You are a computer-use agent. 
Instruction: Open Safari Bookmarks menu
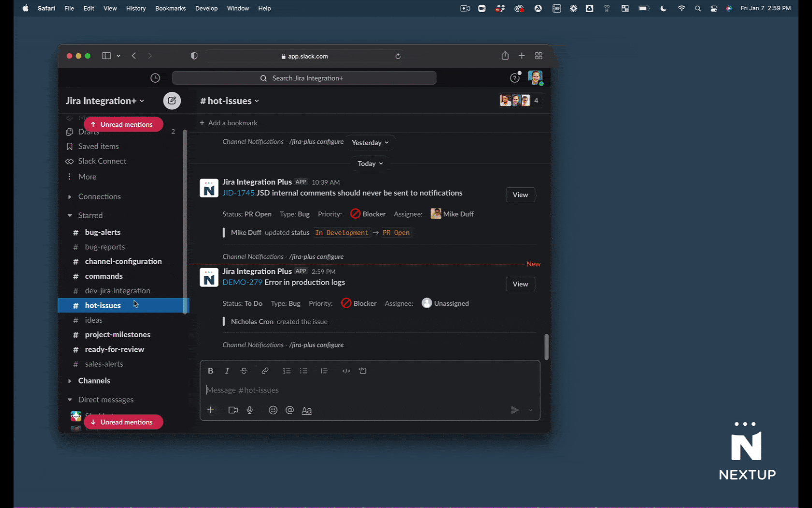(170, 8)
